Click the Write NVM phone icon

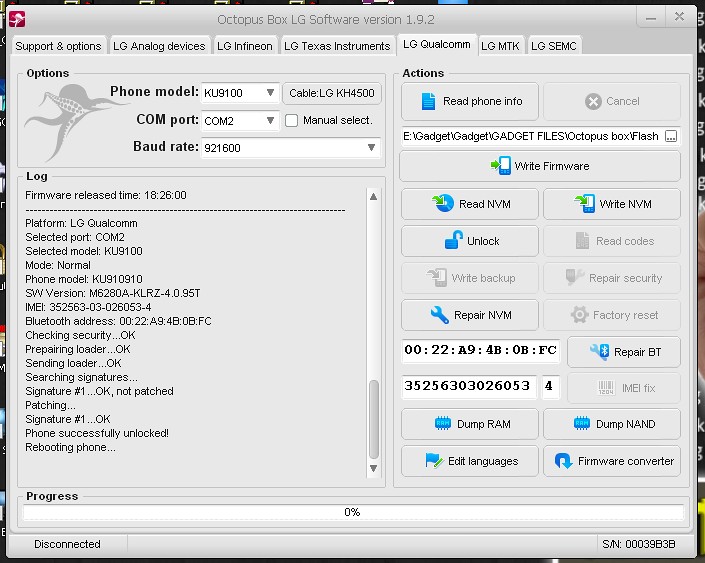coord(585,203)
